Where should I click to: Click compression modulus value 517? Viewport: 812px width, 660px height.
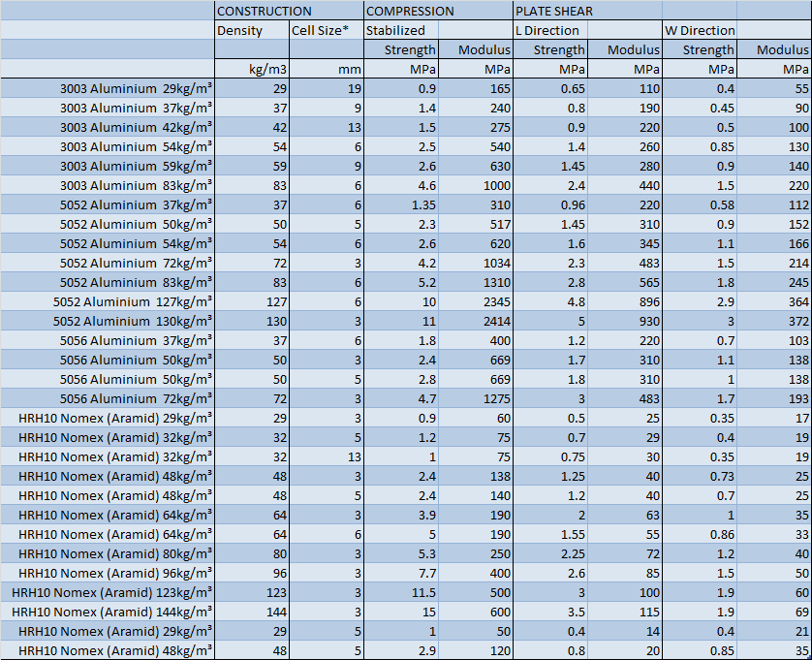(476, 224)
